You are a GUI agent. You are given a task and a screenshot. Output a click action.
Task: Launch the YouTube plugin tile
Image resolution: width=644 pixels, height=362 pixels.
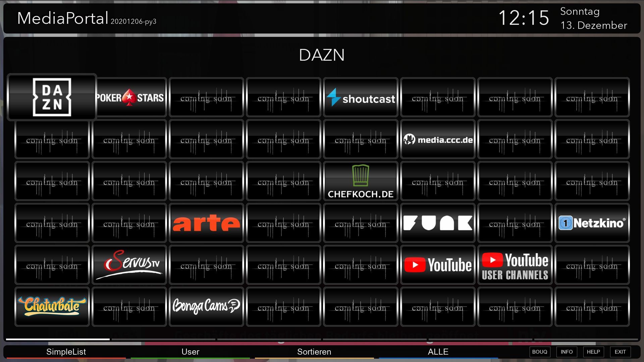tap(438, 265)
